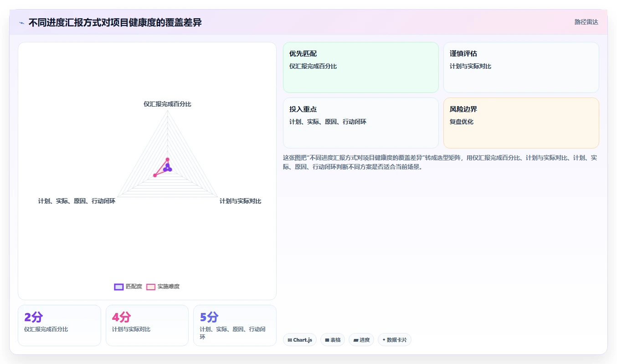
Task: Click the blue title icon beside the heading
Action: tap(22, 23)
